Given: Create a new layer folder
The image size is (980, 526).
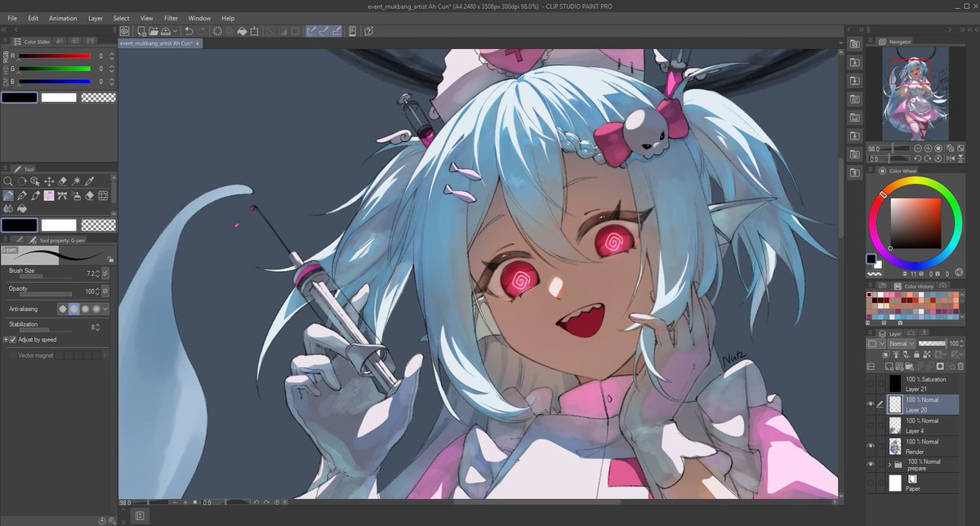Looking at the screenshot, I should pos(909,366).
